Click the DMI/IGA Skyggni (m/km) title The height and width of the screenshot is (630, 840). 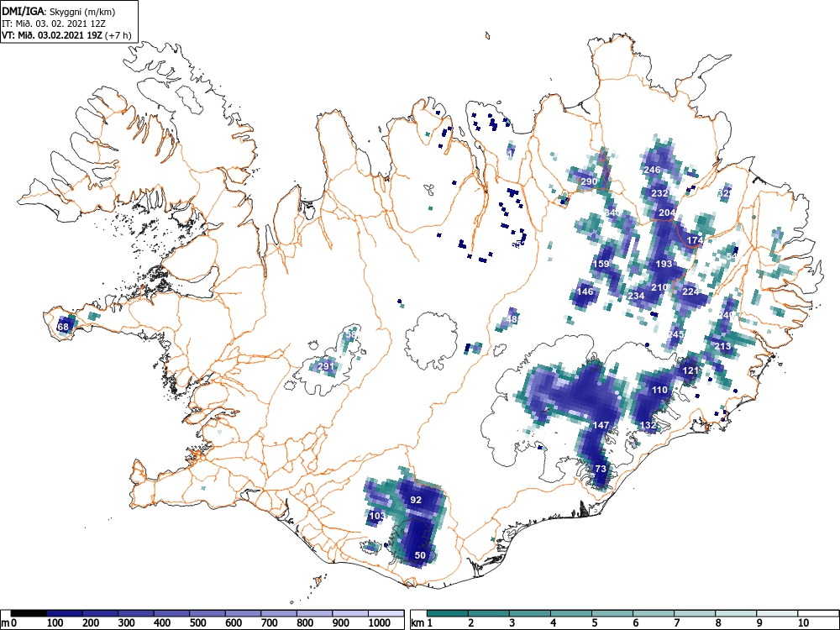(59, 12)
